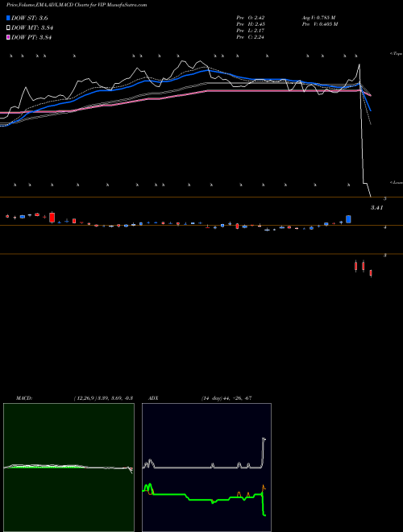Image resolution: width=403 pixels, height=532 pixels.
Task: Click the 'Pre C: 2.24' close value
Action: pyautogui.click(x=251, y=37)
